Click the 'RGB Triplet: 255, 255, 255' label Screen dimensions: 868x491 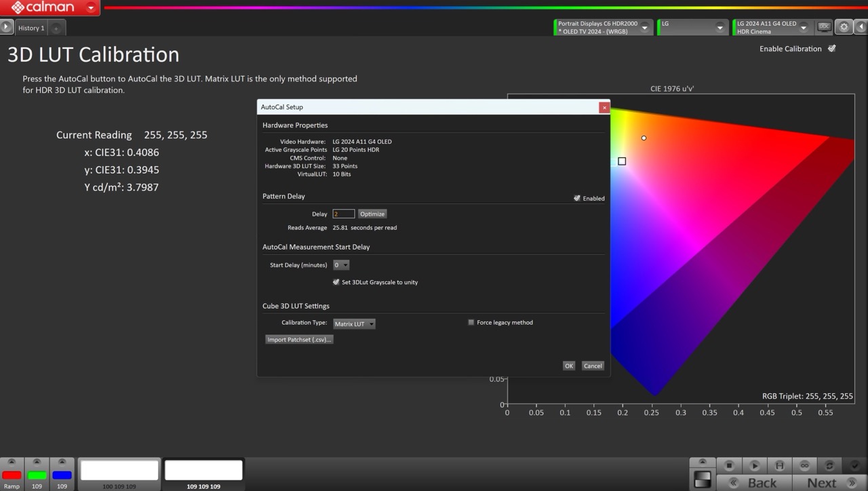point(808,396)
